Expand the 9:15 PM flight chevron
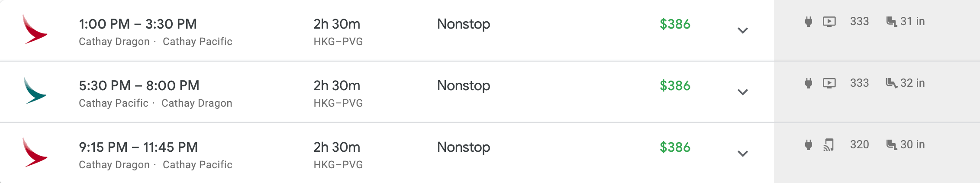Viewport: 980px width, 183px height. [x=742, y=154]
